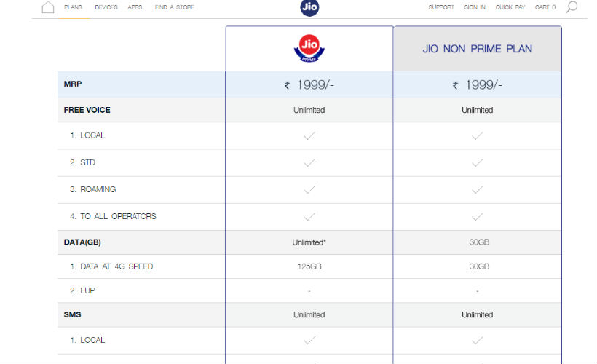Open Quick Pay
Image resolution: width=597 pixels, height=364 pixels.
click(x=510, y=7)
